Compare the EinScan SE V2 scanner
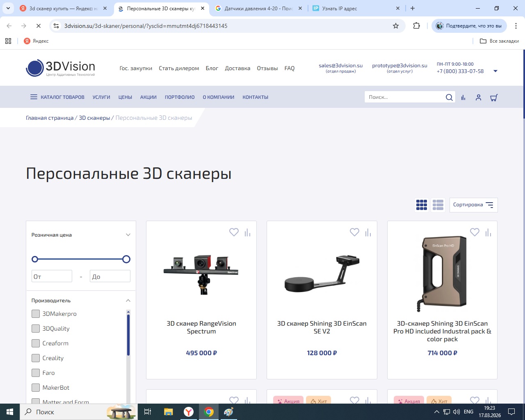This screenshot has width=525, height=420. [x=368, y=233]
